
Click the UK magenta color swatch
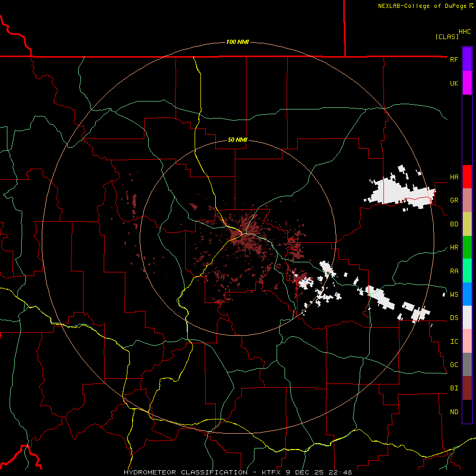coord(467,83)
